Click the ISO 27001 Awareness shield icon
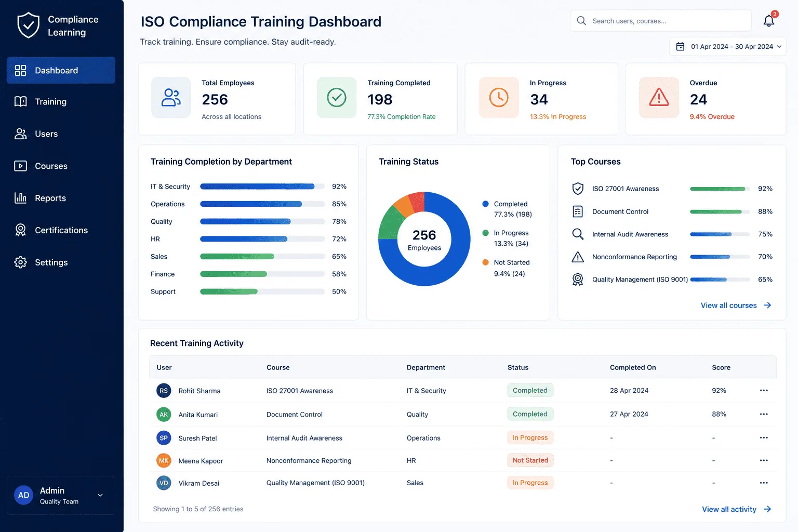 point(578,189)
